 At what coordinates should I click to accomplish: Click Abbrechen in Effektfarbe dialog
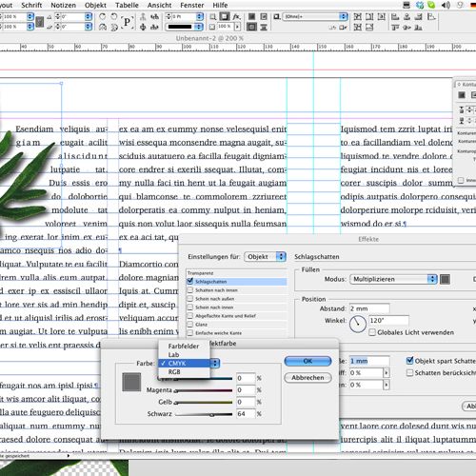click(307, 378)
